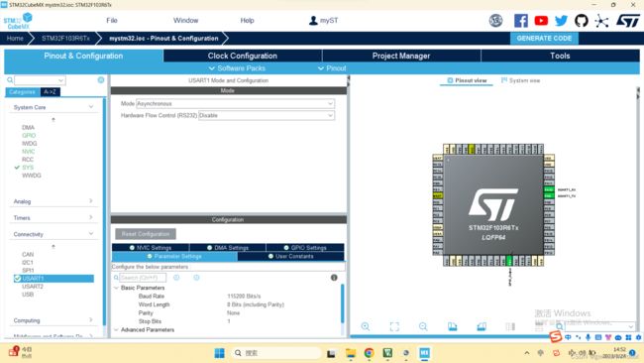Click the zoom out magnifier below pinout

click(x=423, y=326)
